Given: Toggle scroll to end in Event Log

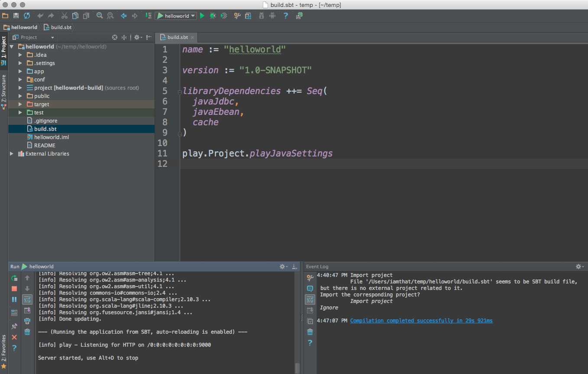Looking at the screenshot, I should tap(310, 310).
